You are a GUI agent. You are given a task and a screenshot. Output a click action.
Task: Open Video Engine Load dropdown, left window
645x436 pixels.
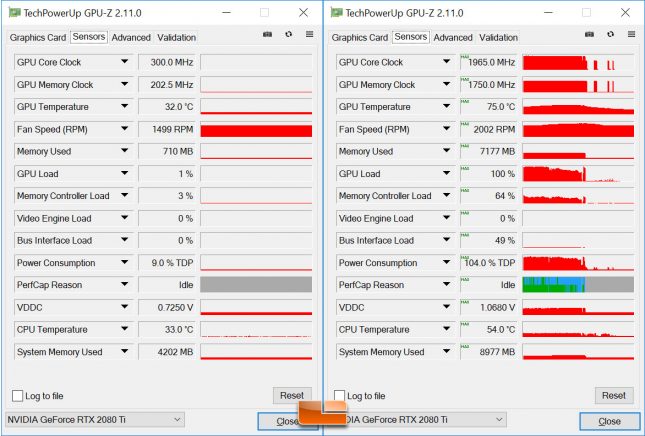[x=124, y=218]
